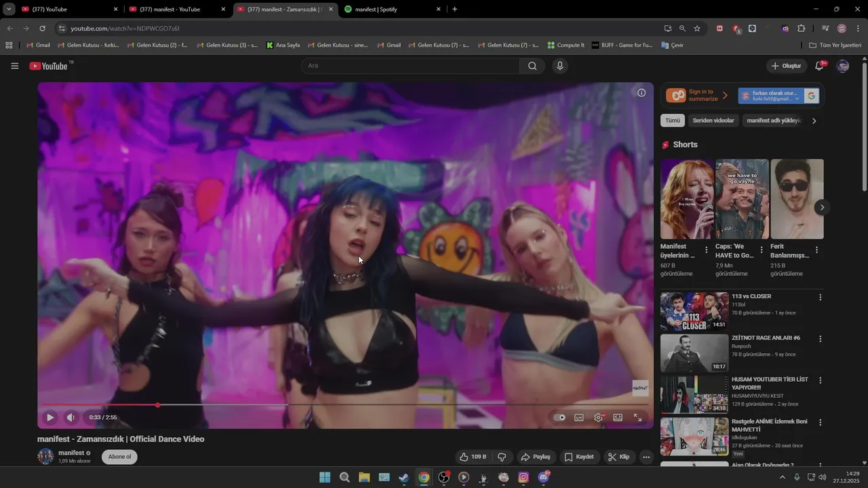Show more filter chips with right arrow
The height and width of the screenshot is (488, 868).
pos(814,121)
